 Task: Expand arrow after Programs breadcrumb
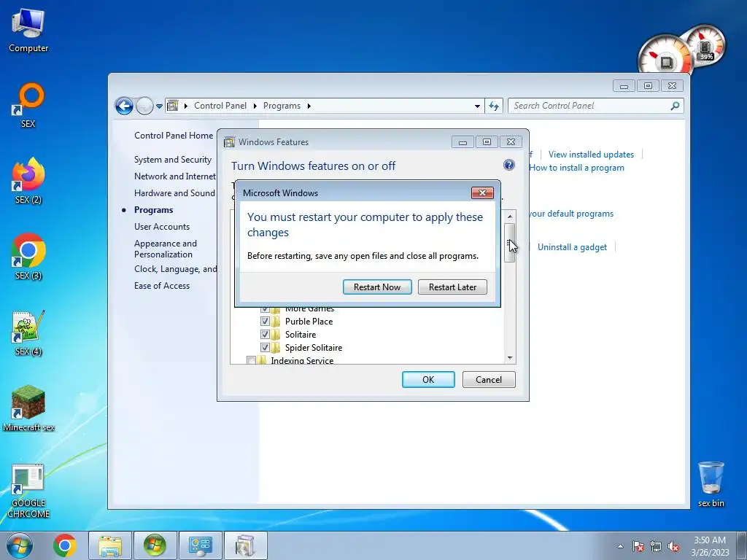[x=309, y=106]
